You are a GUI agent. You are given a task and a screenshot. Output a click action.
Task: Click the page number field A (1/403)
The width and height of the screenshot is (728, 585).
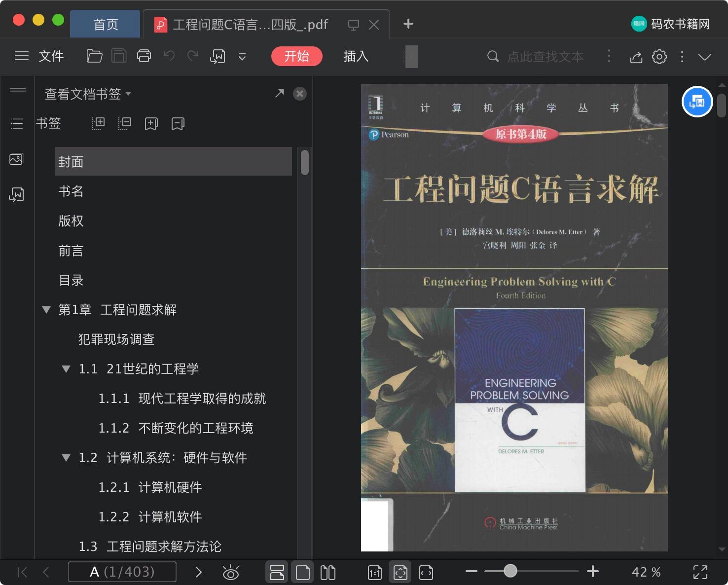(x=122, y=572)
